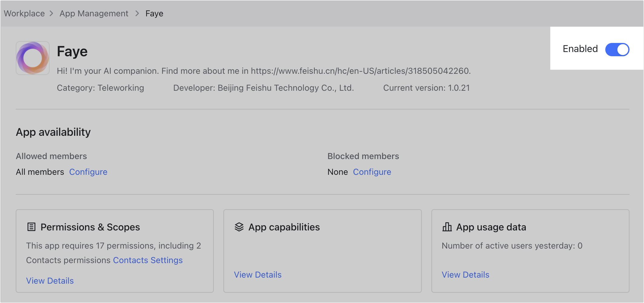Open the Contacts Settings link
The image size is (644, 303).
tap(148, 260)
